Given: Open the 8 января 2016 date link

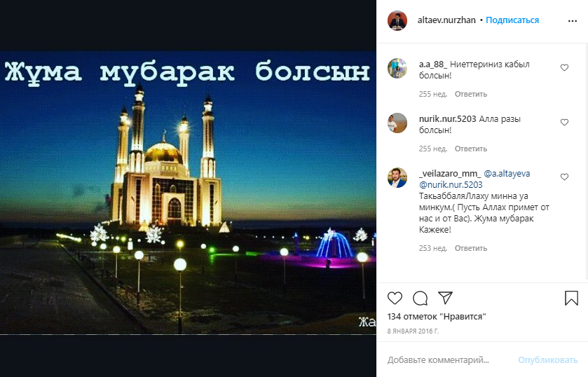Looking at the screenshot, I should 413,331.
